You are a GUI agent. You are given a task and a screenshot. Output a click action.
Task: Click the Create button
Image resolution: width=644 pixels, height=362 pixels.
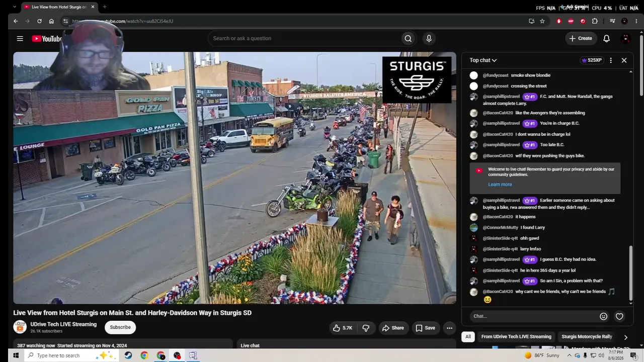pos(581,39)
